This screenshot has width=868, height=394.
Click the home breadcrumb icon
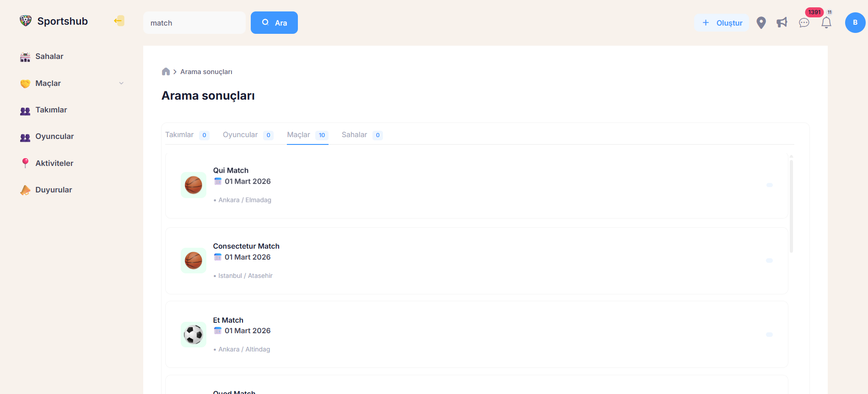166,72
